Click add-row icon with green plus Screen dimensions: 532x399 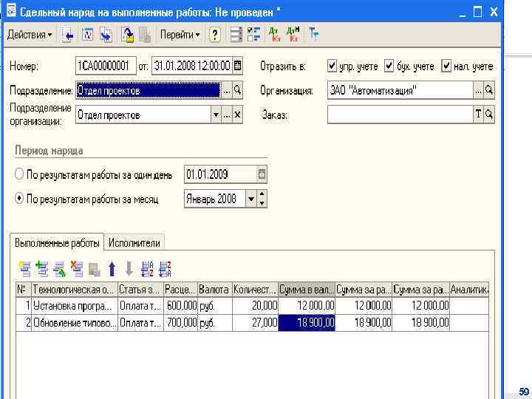pyautogui.click(x=41, y=269)
